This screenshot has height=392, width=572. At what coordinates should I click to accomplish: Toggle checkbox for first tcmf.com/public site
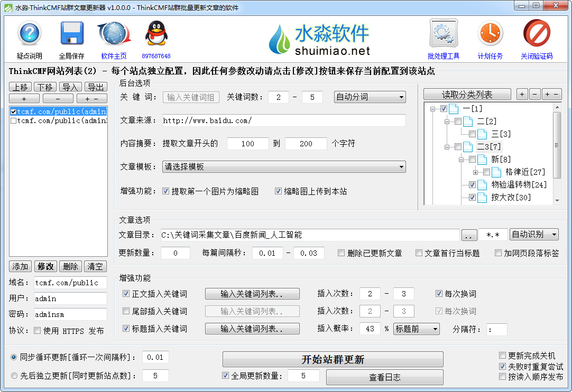(14, 111)
